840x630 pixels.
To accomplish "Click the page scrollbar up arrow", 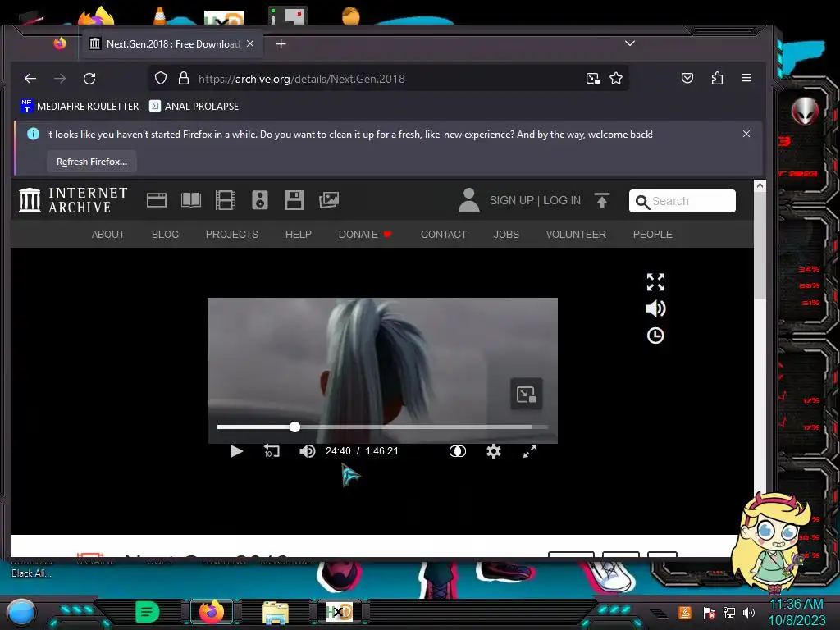I will pos(760,186).
